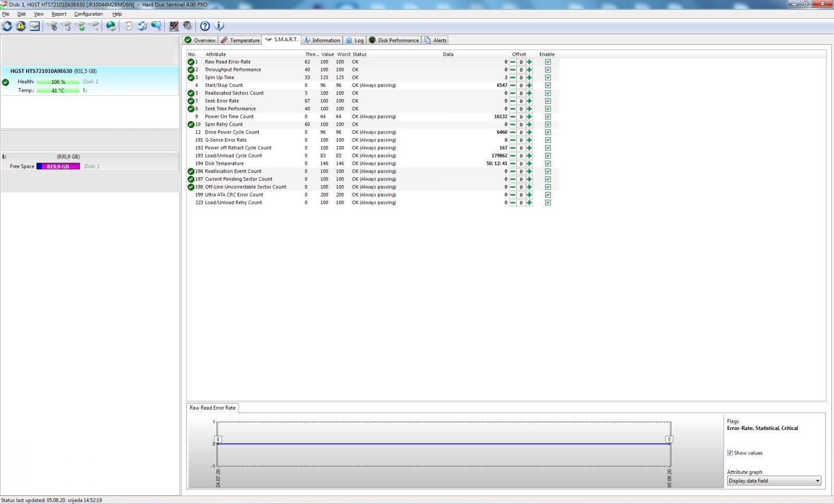Click the green Temp 41 °C bar
This screenshot has width=834, height=504.
[58, 91]
